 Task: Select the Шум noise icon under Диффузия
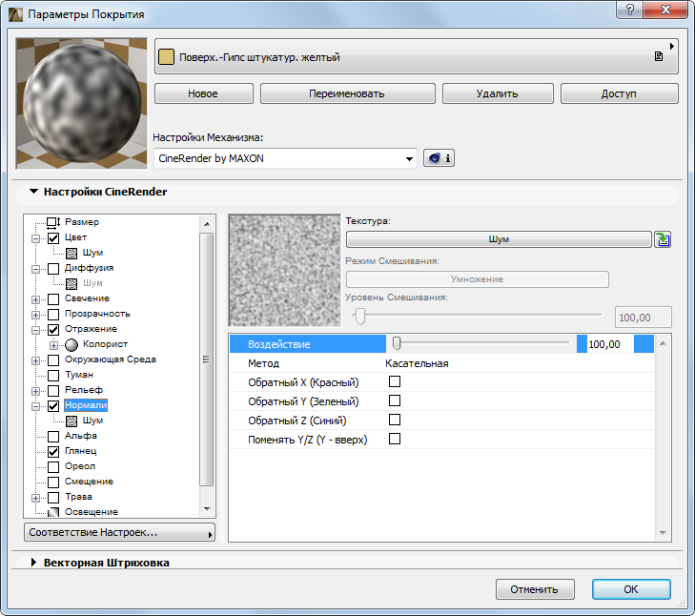[x=72, y=283]
